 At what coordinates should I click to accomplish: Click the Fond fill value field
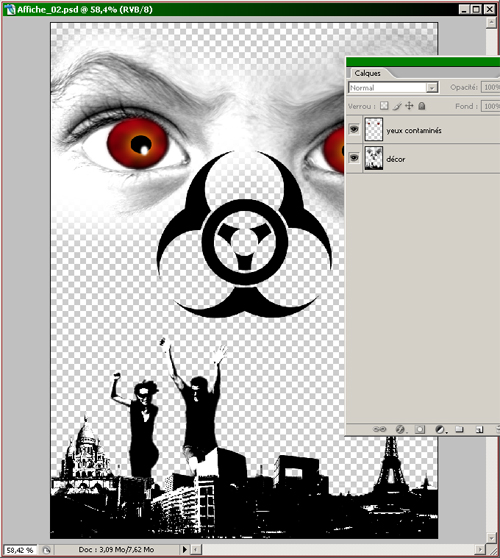490,106
